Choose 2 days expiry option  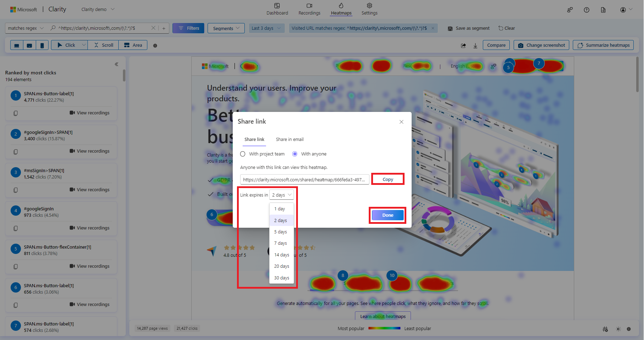pyautogui.click(x=282, y=220)
